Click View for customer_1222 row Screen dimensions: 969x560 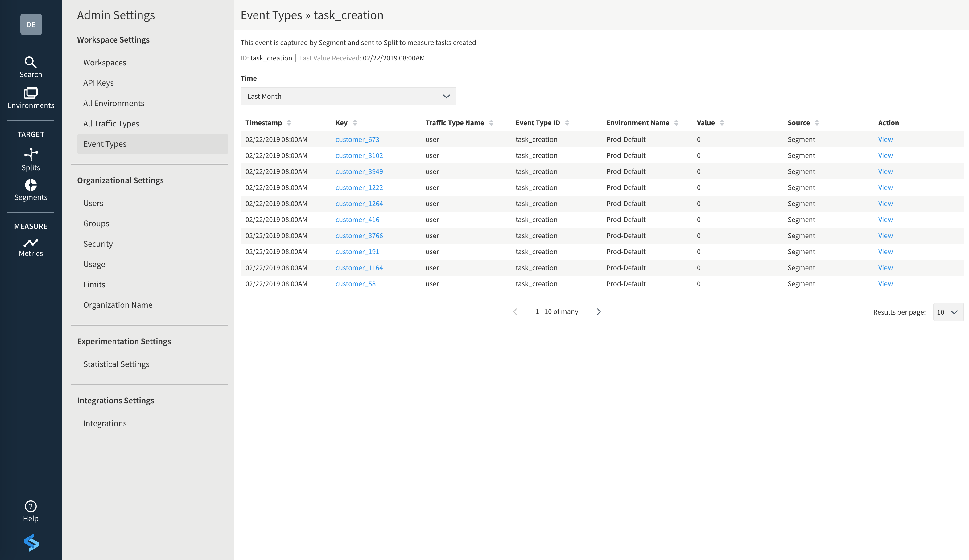click(885, 187)
